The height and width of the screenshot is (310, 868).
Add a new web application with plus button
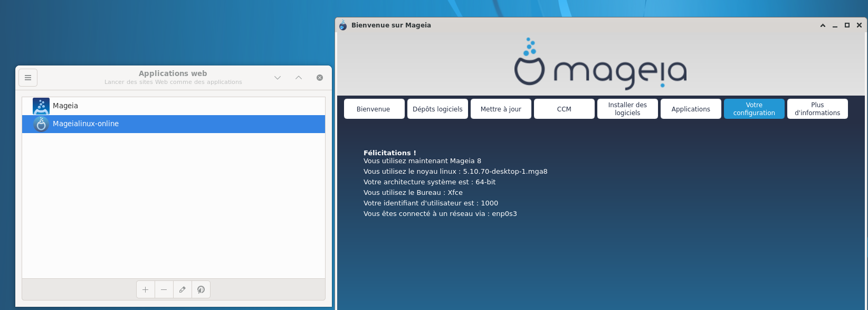(146, 289)
